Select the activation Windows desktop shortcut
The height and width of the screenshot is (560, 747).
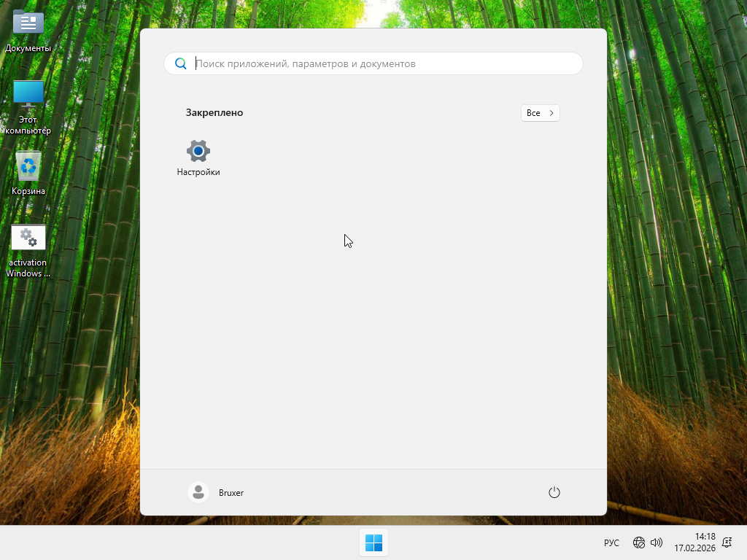pyautogui.click(x=28, y=251)
